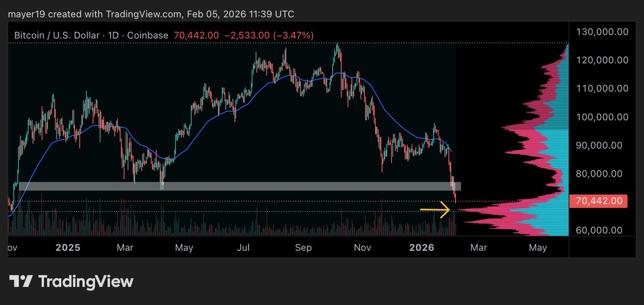The image size is (644, 305).
Task: Click the 130,000.00 price axis label
Action: click(x=602, y=32)
